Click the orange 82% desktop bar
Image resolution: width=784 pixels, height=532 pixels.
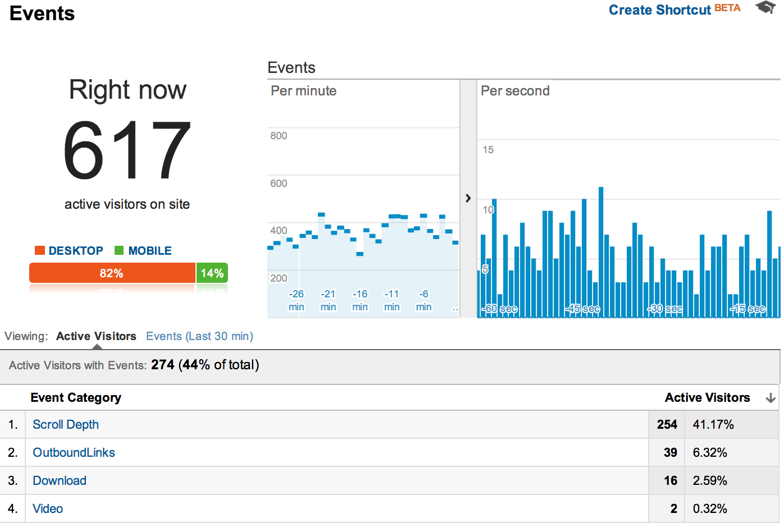tap(112, 273)
